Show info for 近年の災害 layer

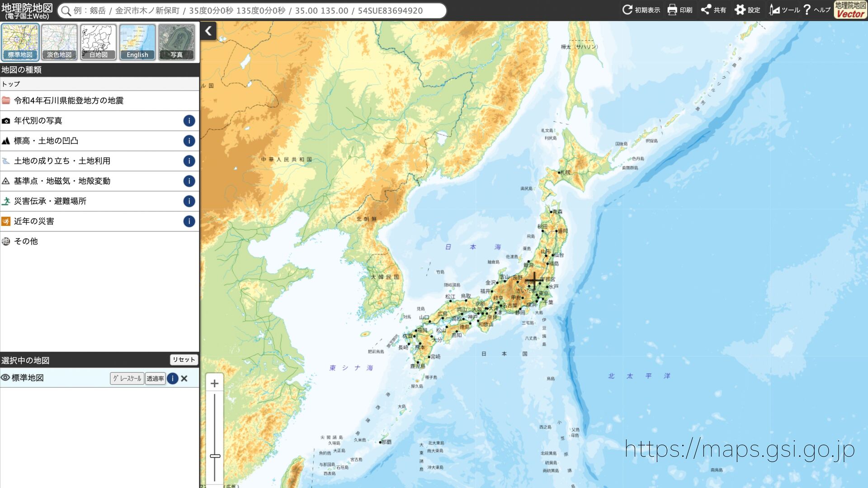(x=189, y=221)
